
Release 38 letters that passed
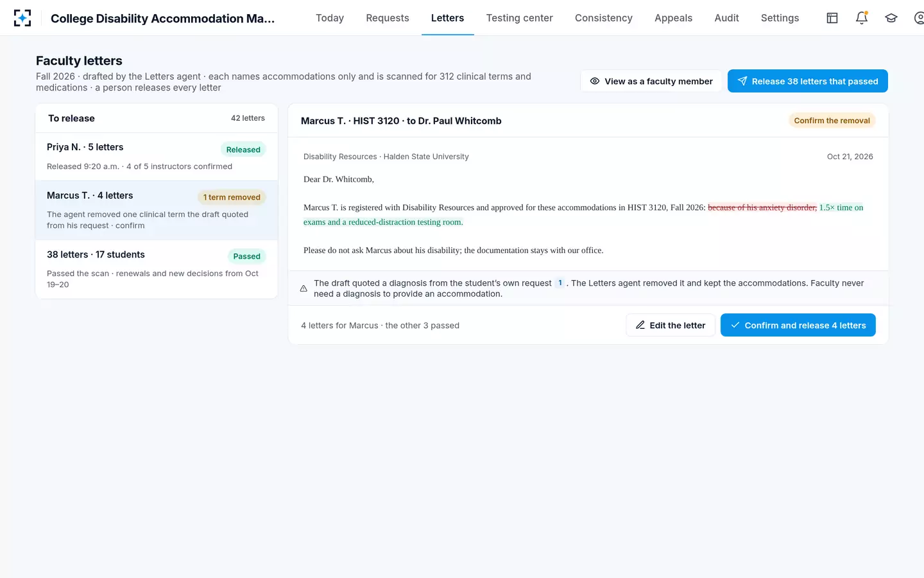tap(808, 81)
